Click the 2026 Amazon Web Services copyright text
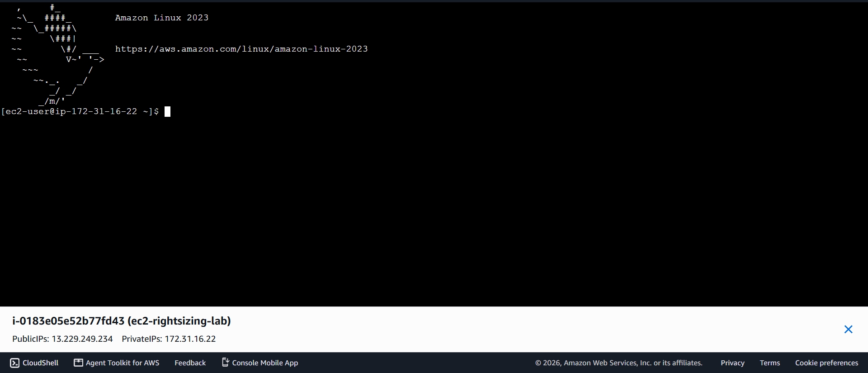868x373 pixels. [x=619, y=363]
